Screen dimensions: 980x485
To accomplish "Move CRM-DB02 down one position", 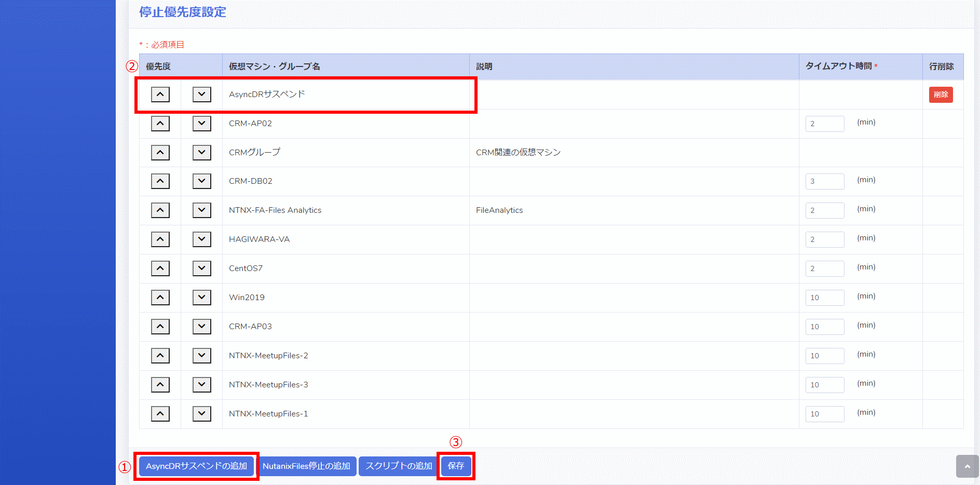I will click(x=201, y=181).
